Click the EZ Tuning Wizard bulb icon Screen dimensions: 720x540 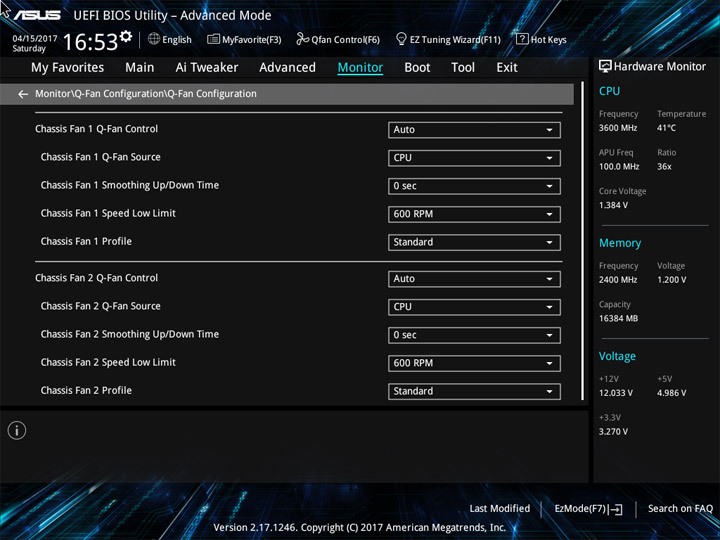coord(401,39)
